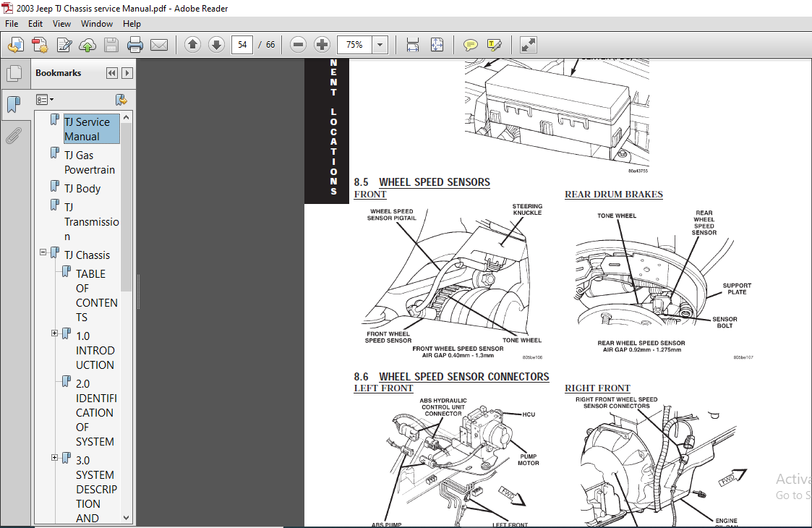
Task: Click the find current bookmark icon
Action: [121, 100]
